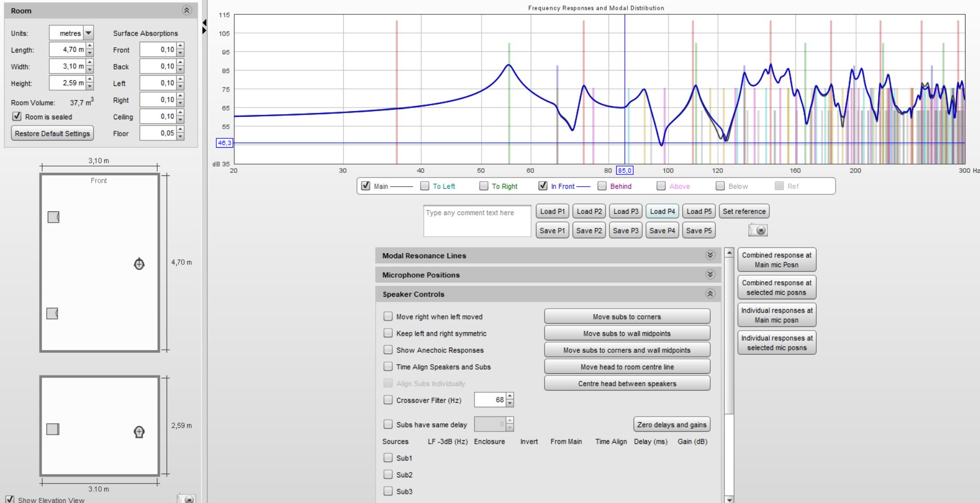The width and height of the screenshot is (980, 503).
Task: Show Individual responses at Main mic posn
Action: pos(776,315)
